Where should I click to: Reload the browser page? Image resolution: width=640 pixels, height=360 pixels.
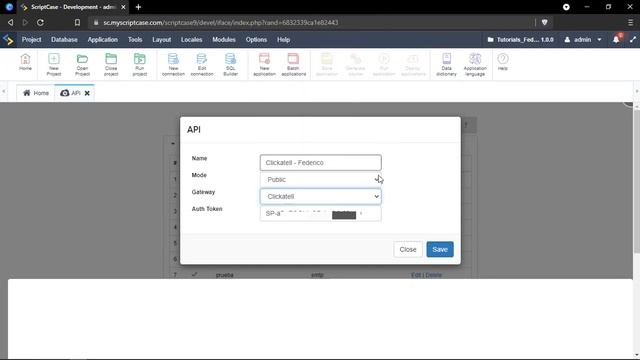tap(40, 22)
